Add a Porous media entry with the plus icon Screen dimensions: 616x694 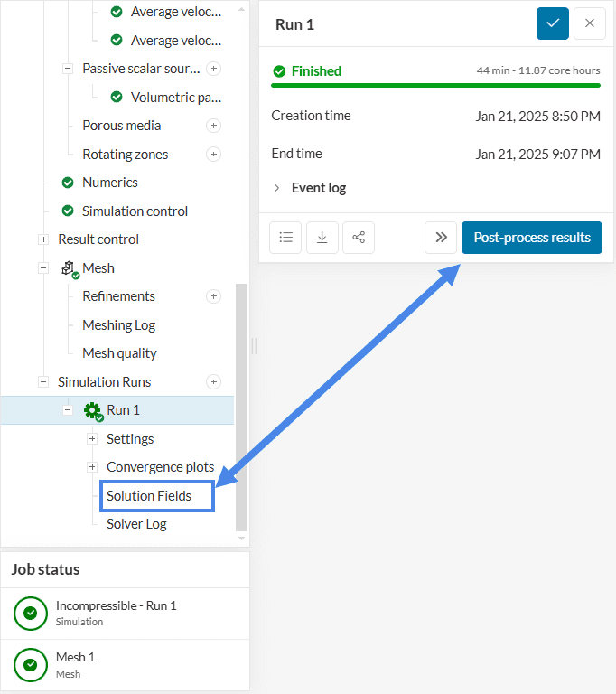214,126
